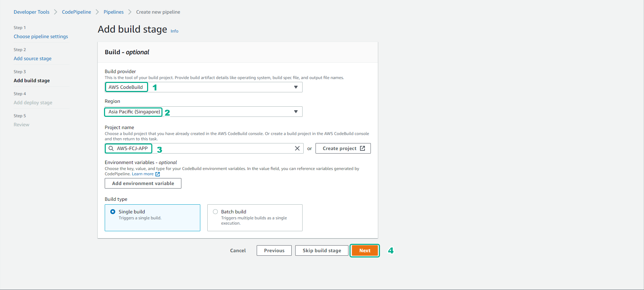644x290 pixels.
Task: Click the external link icon on Create project
Action: pyautogui.click(x=362, y=148)
